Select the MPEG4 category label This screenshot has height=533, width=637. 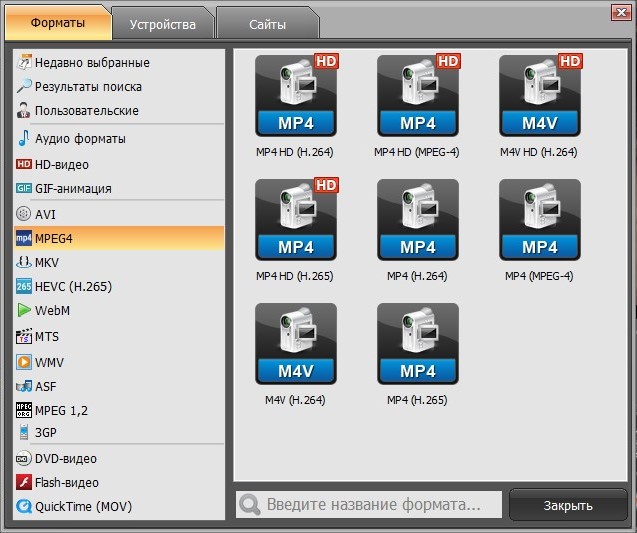pyautogui.click(x=54, y=238)
